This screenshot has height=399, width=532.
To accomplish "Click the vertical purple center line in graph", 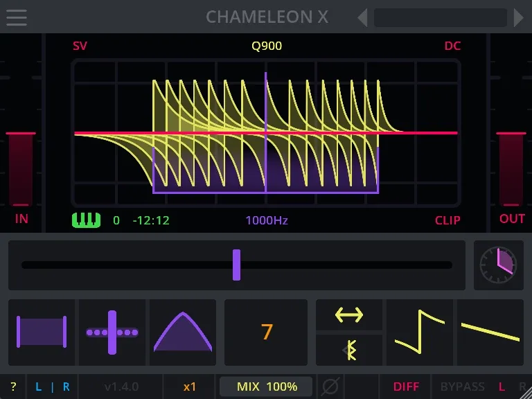I will click(266, 132).
